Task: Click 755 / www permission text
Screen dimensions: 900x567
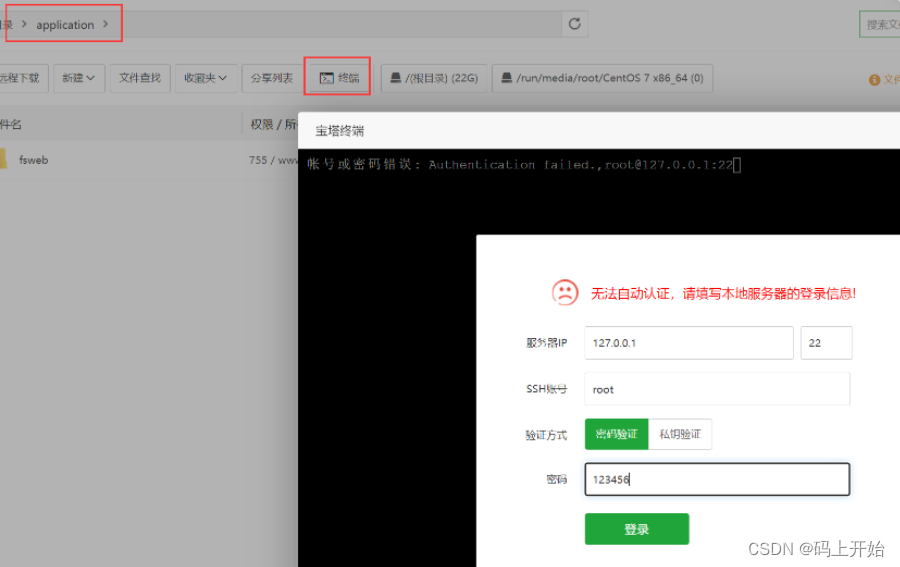Action: click(x=274, y=160)
